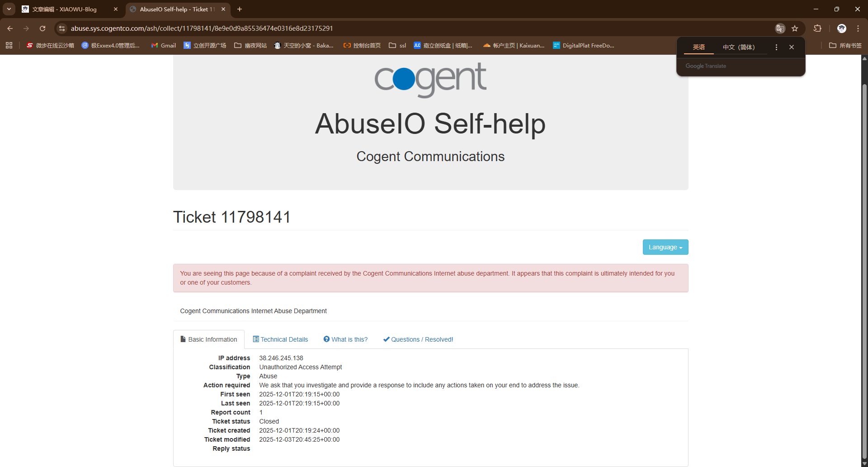This screenshot has height=467, width=868.
Task: Close the Google Translate popup
Action: coord(792,47)
